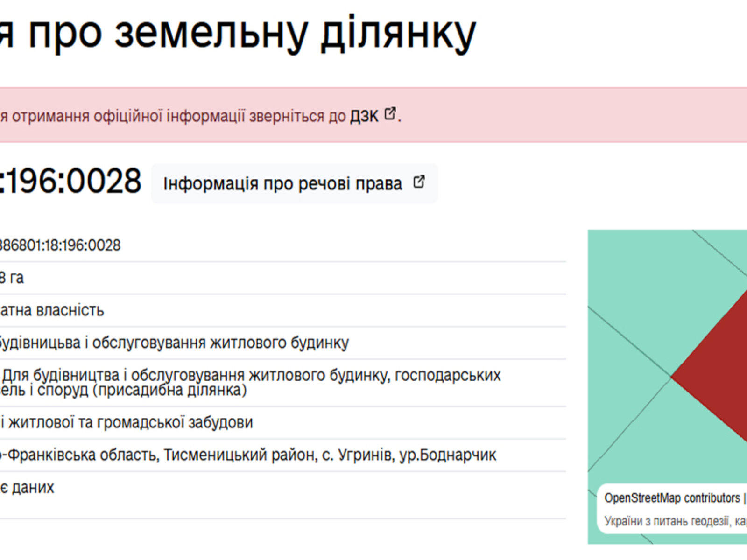Click the external-link icon after ДЗК
The image size is (747, 560).
click(390, 113)
